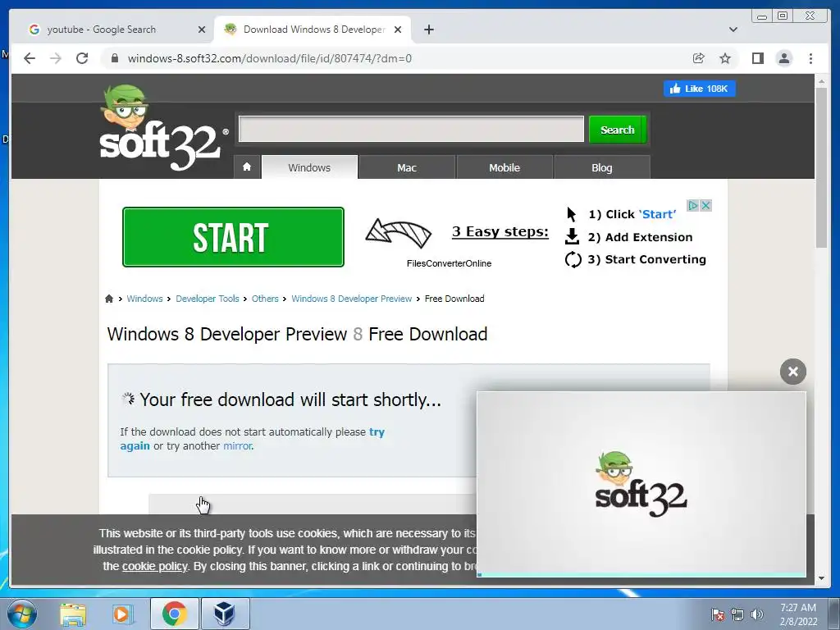The width and height of the screenshot is (840, 630).
Task: Click the scrollbar up arrow
Action: 821,81
